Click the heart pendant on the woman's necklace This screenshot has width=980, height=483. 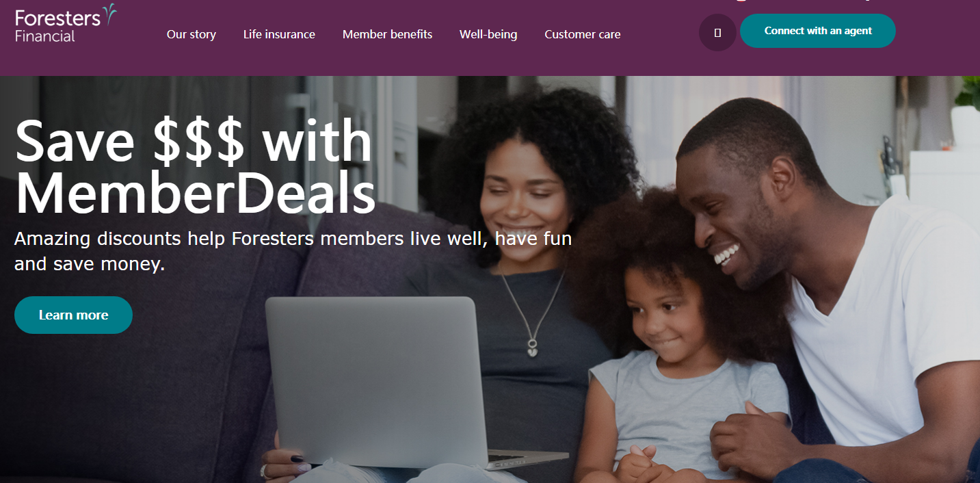(x=532, y=349)
